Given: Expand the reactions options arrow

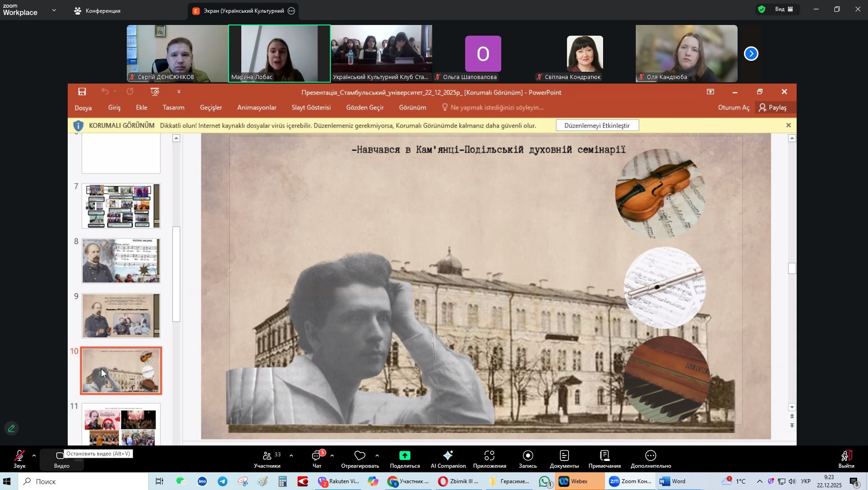Looking at the screenshot, I should [377, 455].
